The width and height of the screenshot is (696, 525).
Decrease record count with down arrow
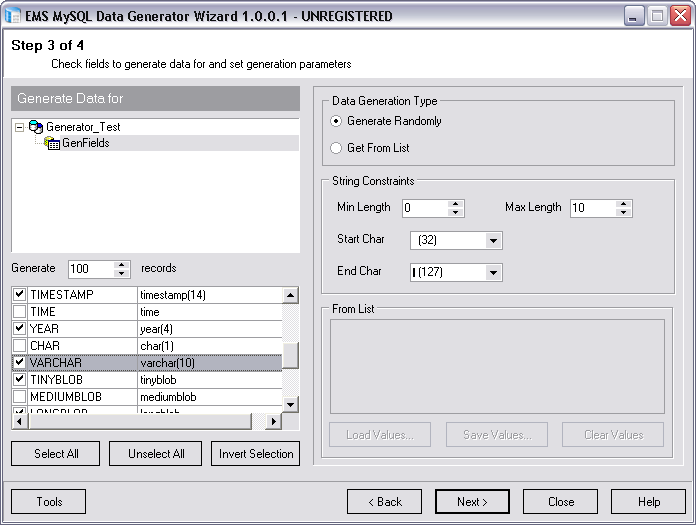pos(122,273)
